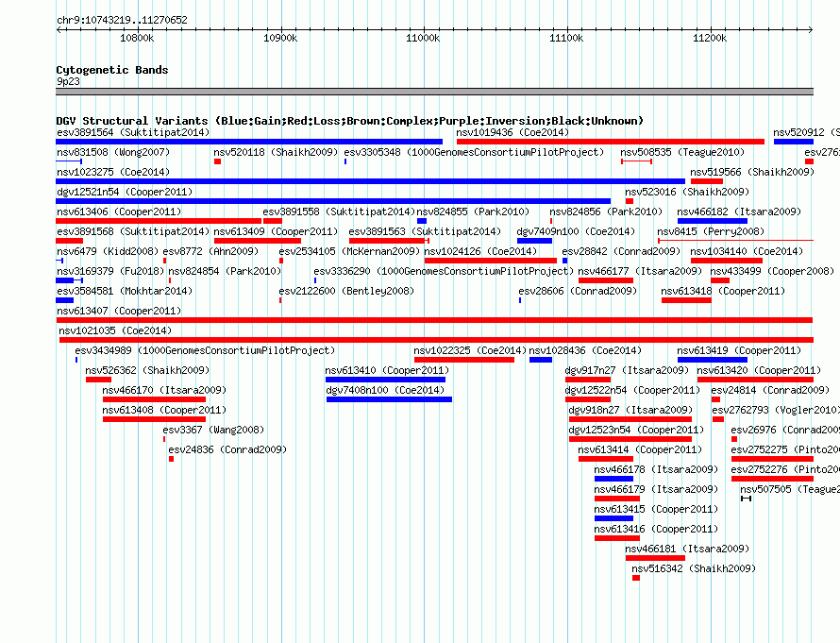Select the nsv613416 (Cooper2011) label
This screenshot has width=840, height=643.
click(x=656, y=529)
